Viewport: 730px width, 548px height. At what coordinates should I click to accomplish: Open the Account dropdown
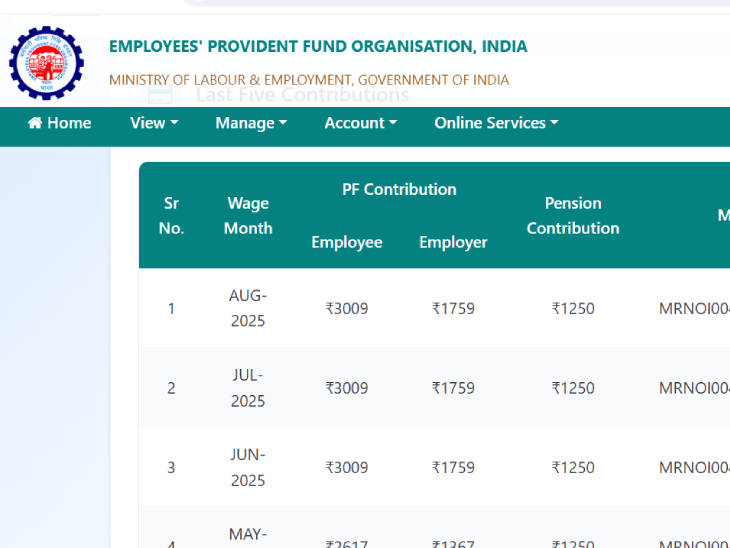[360, 123]
